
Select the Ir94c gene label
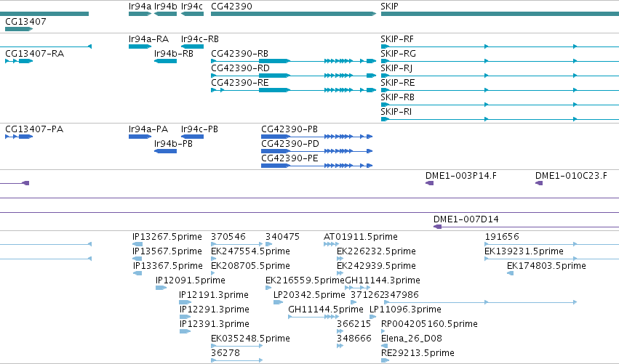click(192, 7)
